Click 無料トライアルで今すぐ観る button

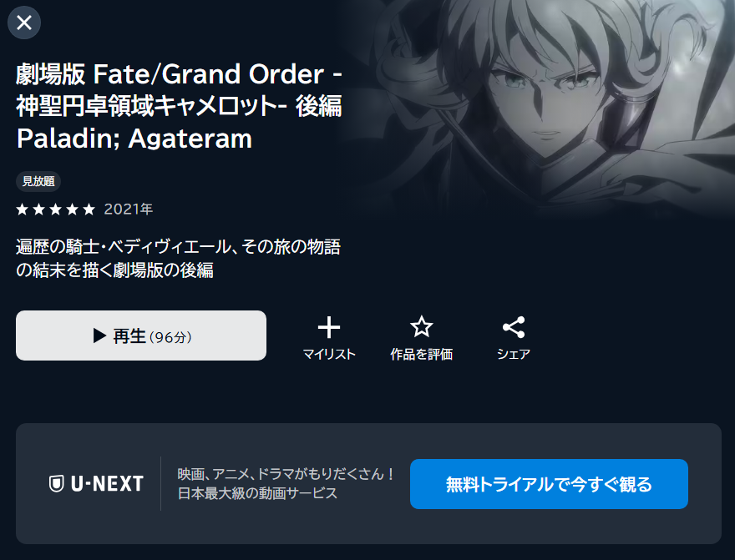click(x=549, y=484)
